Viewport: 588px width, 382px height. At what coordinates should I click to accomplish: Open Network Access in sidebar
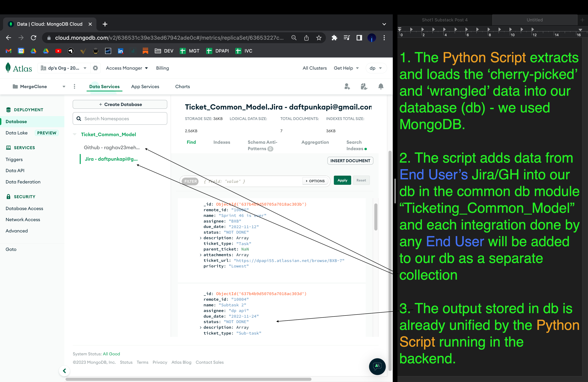click(23, 220)
